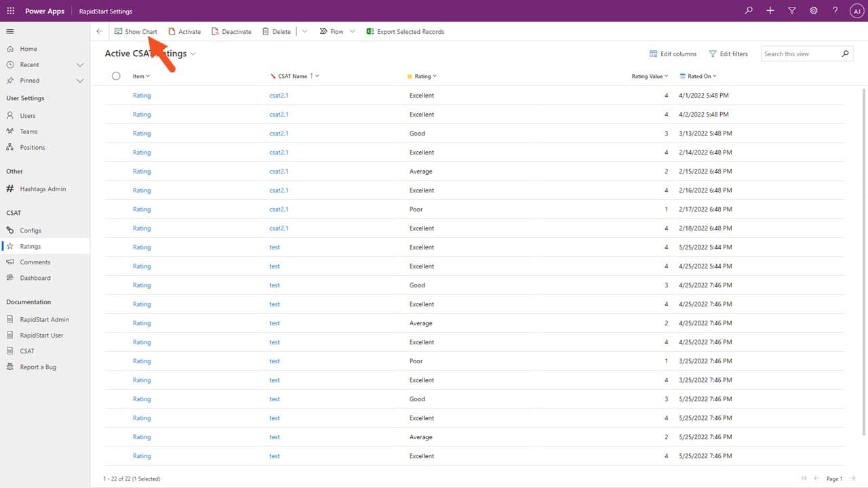Toggle the select-all circle in table header
The image size is (868, 488).
pos(116,76)
